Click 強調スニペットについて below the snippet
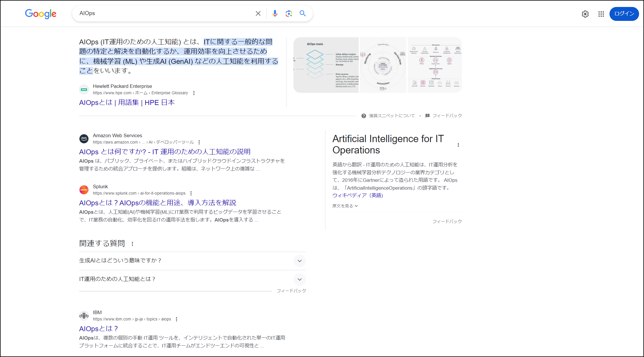 point(391,115)
